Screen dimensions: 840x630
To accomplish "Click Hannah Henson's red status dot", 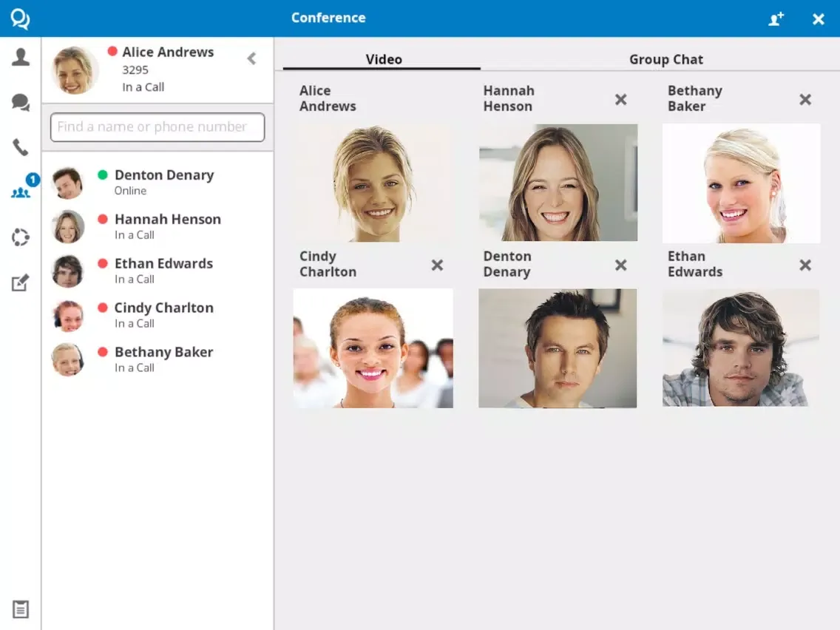I will click(x=103, y=219).
